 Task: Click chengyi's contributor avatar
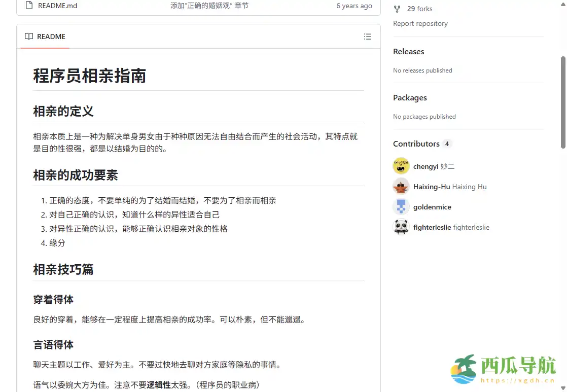[x=401, y=166]
